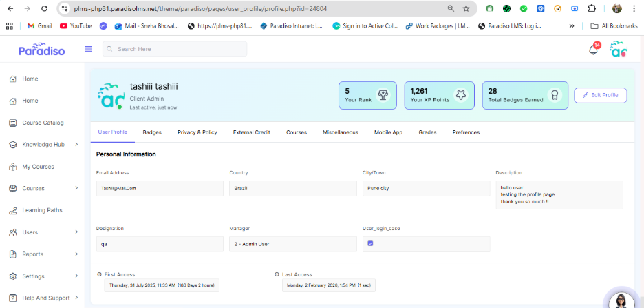Expand the Reports sidebar submenu

76,254
